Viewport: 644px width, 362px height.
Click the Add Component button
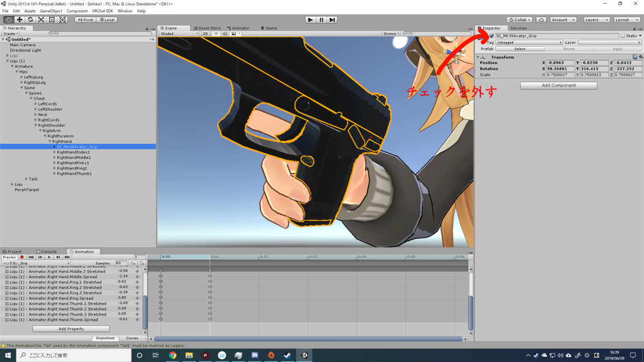point(559,85)
